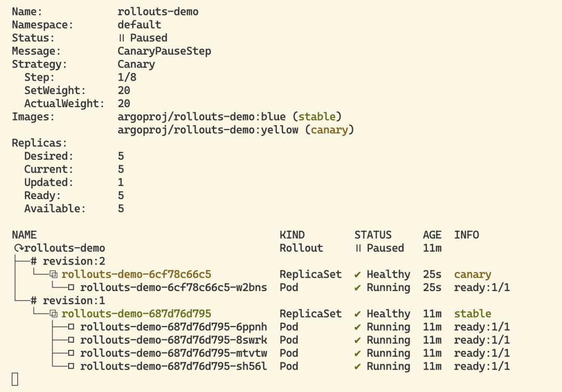
Task: Click rollouts-demo name in the Rollout tree row
Action: [x=65, y=248]
